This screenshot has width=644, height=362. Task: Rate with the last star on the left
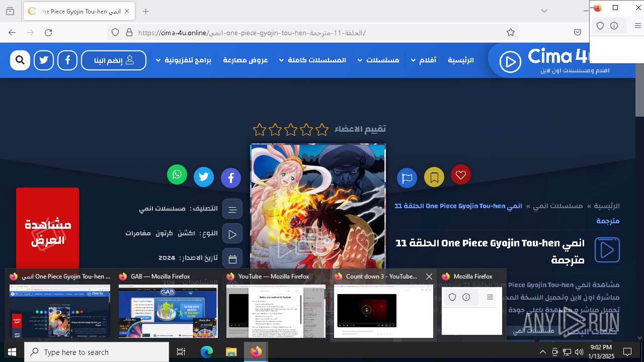pos(260,130)
